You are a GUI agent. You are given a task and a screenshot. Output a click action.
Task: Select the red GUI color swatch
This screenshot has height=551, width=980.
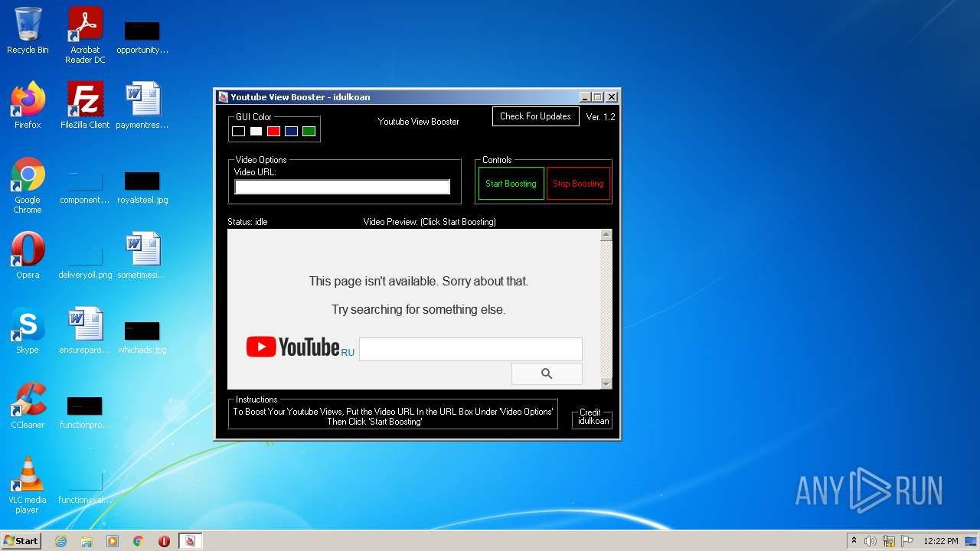(x=273, y=132)
